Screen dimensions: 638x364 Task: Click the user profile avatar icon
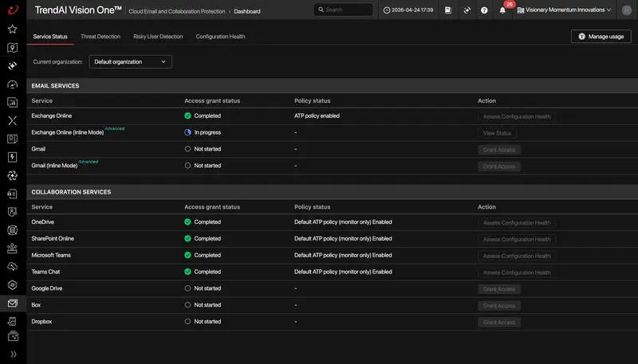tap(627, 10)
